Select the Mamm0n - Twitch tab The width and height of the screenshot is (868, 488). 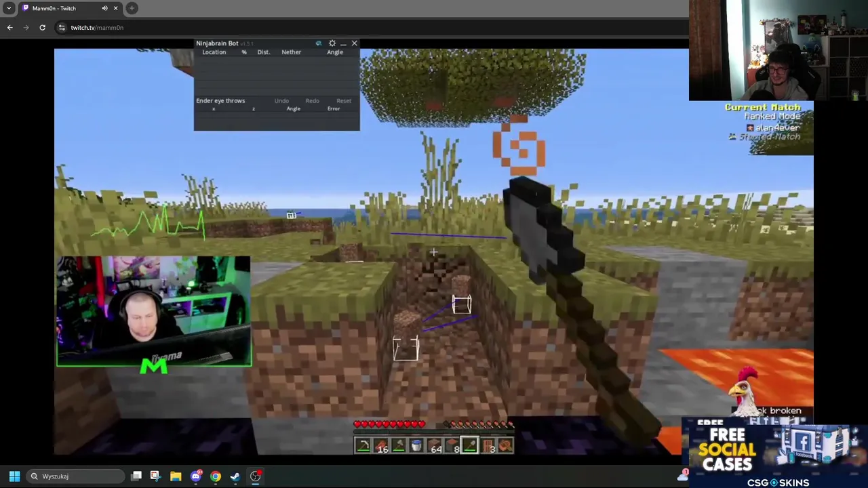(71, 8)
